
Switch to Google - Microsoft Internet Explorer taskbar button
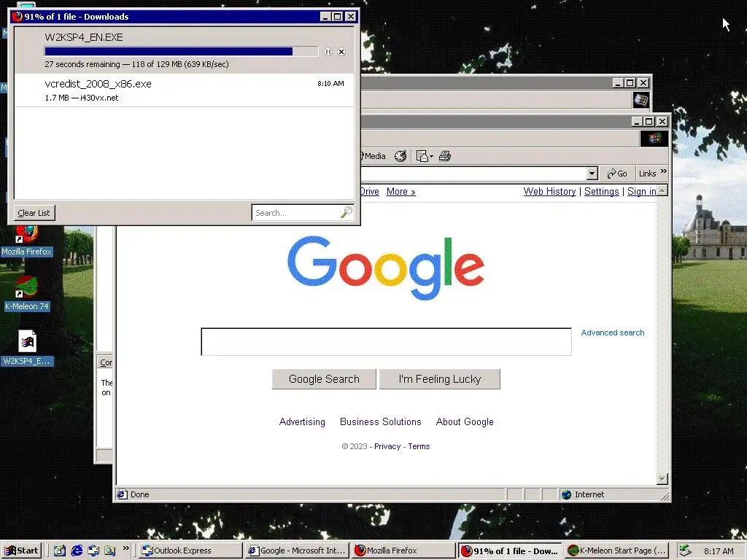point(298,551)
